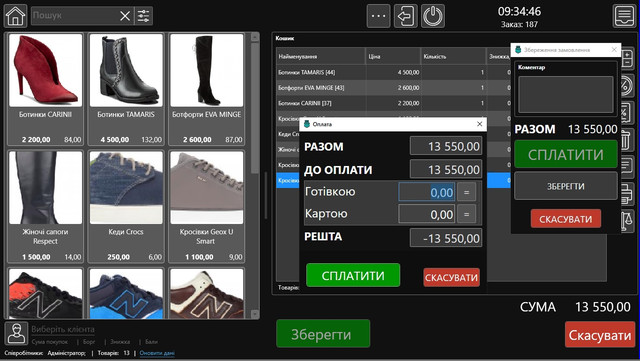Add Кросівки Geox U Smart product

(207, 207)
